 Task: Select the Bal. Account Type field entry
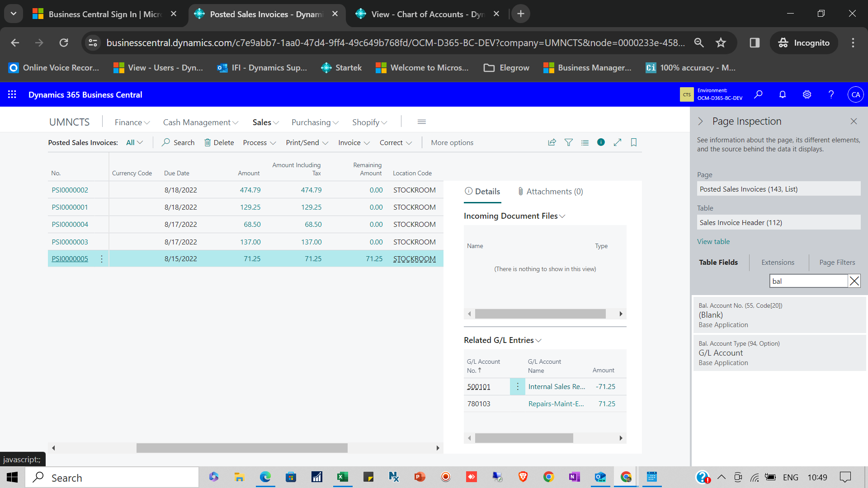(x=778, y=353)
